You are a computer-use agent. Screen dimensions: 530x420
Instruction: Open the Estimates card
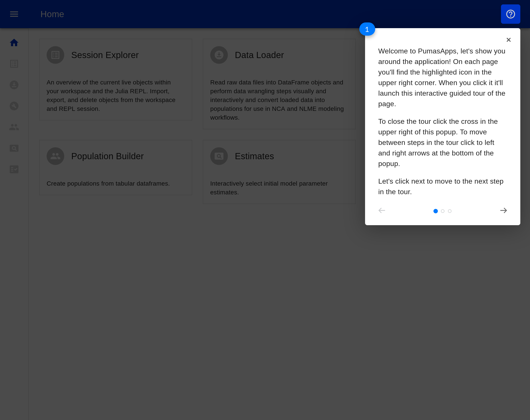point(279,172)
